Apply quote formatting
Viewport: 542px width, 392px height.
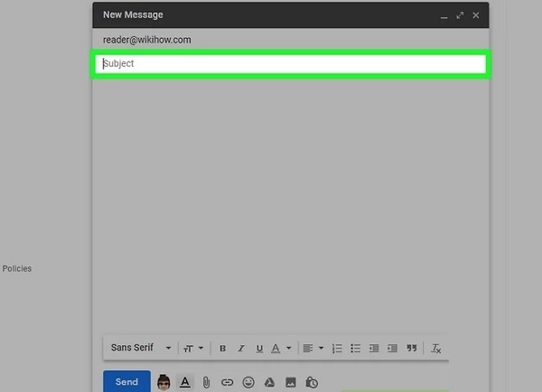[412, 348]
